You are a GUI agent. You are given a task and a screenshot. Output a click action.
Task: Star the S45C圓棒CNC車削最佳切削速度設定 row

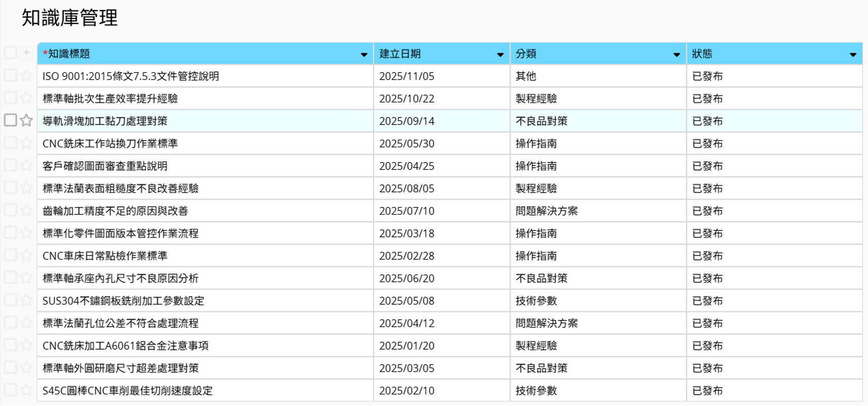(x=26, y=390)
